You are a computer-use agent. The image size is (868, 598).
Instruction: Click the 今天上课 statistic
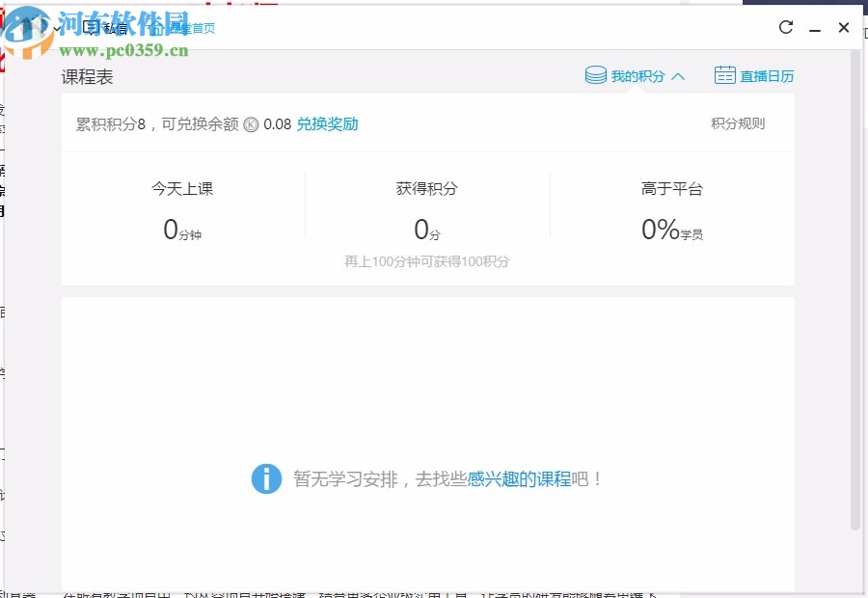click(x=182, y=189)
